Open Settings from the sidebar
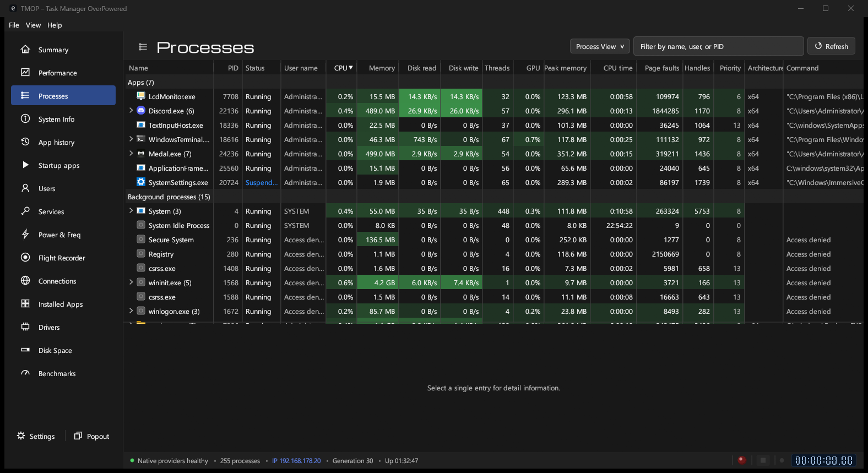868x473 pixels. [36, 436]
